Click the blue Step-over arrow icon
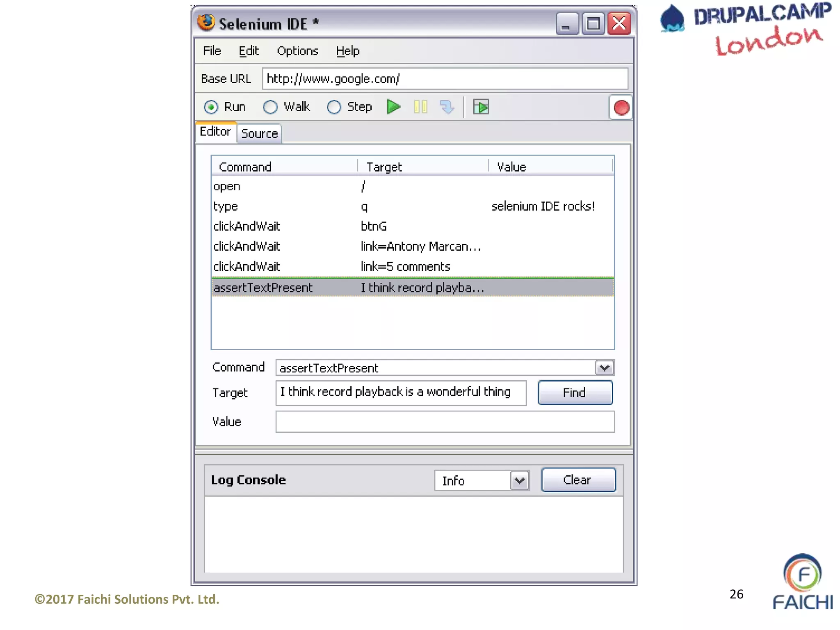This screenshot has width=840, height=630. [x=447, y=107]
